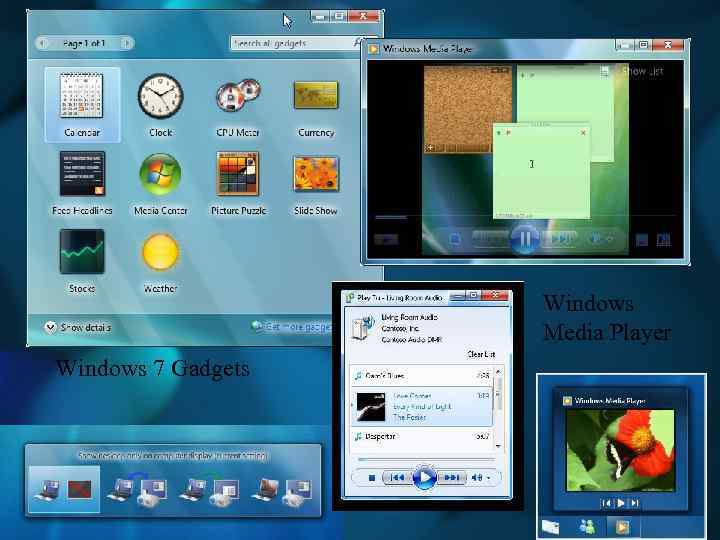The height and width of the screenshot is (540, 720).
Task: Skip to next item in Windows Media Player
Action: pyautogui.click(x=560, y=239)
